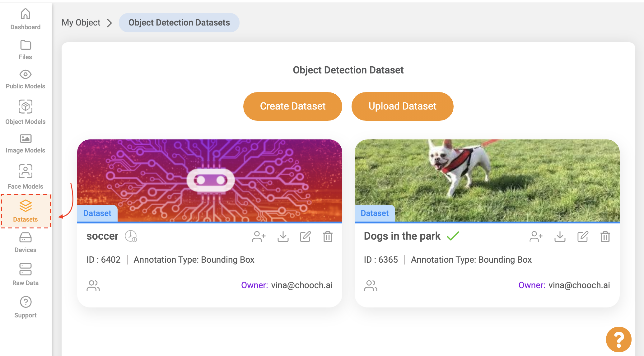Edit the soccer dataset

point(305,237)
